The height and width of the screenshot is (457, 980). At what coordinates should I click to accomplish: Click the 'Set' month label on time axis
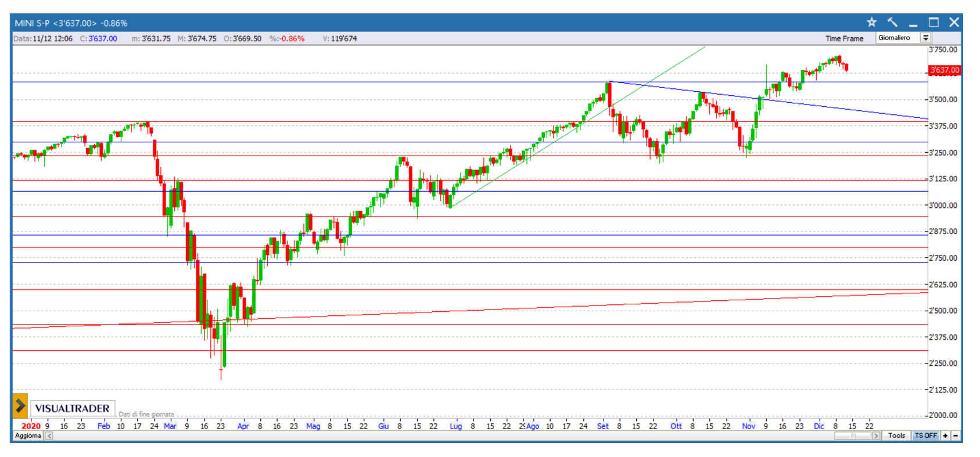[603, 426]
